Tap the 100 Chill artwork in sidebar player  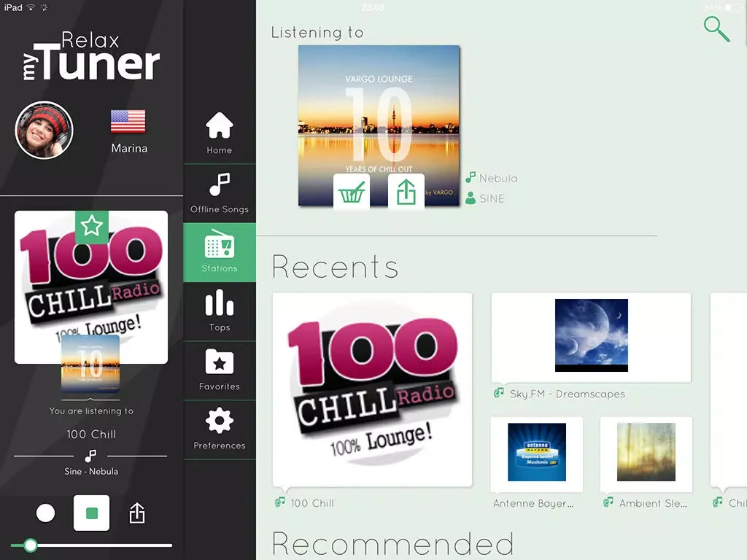tap(91, 287)
